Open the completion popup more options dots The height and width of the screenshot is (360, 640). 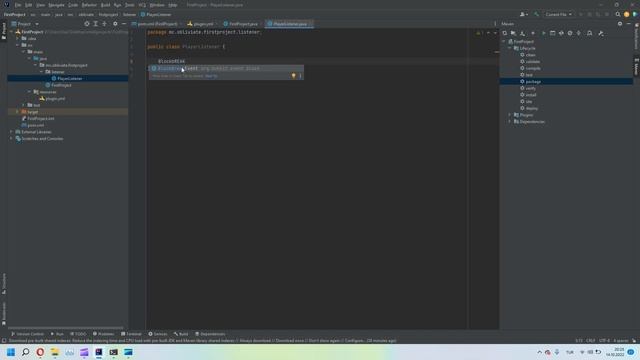pyautogui.click(x=300, y=76)
